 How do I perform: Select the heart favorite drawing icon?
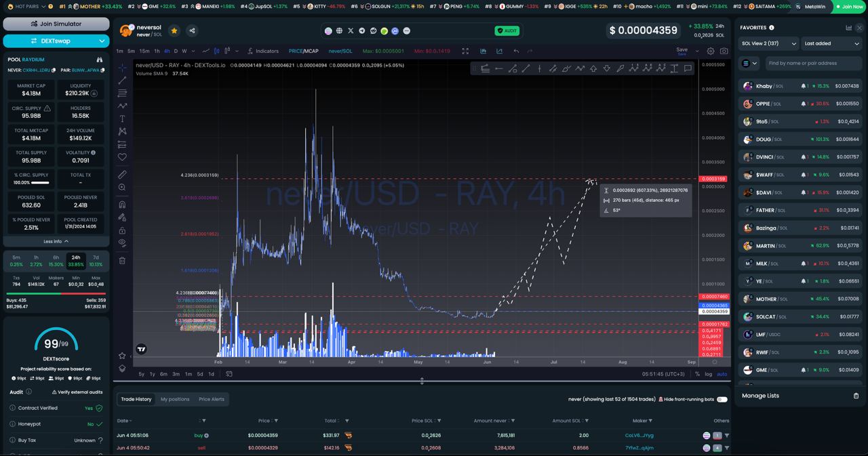pyautogui.click(x=122, y=157)
